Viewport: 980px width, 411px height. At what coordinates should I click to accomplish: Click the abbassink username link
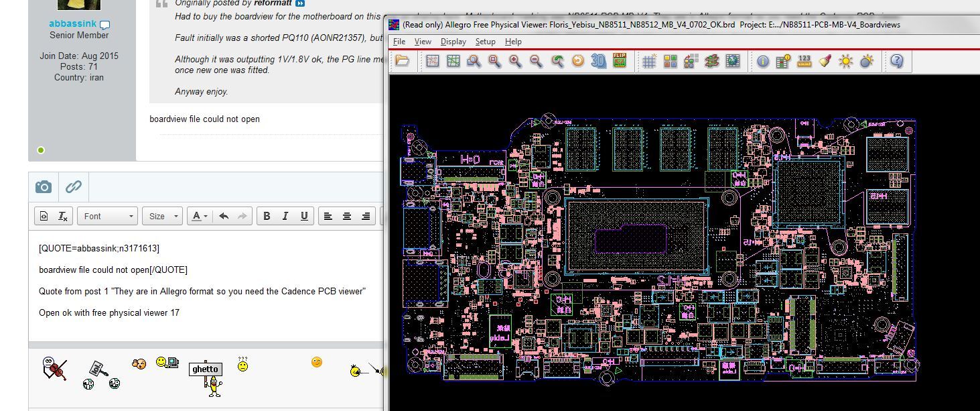click(x=72, y=23)
